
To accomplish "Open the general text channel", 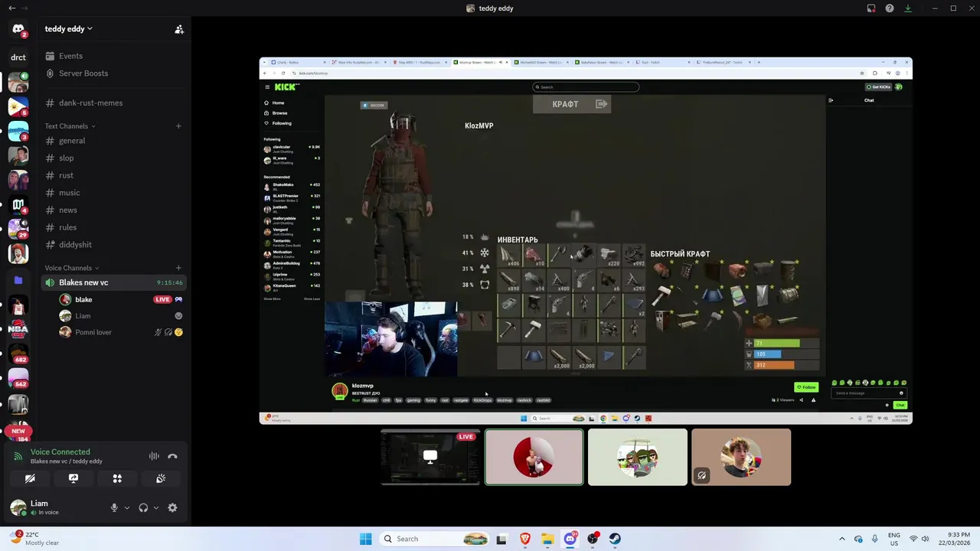I will point(113,141).
